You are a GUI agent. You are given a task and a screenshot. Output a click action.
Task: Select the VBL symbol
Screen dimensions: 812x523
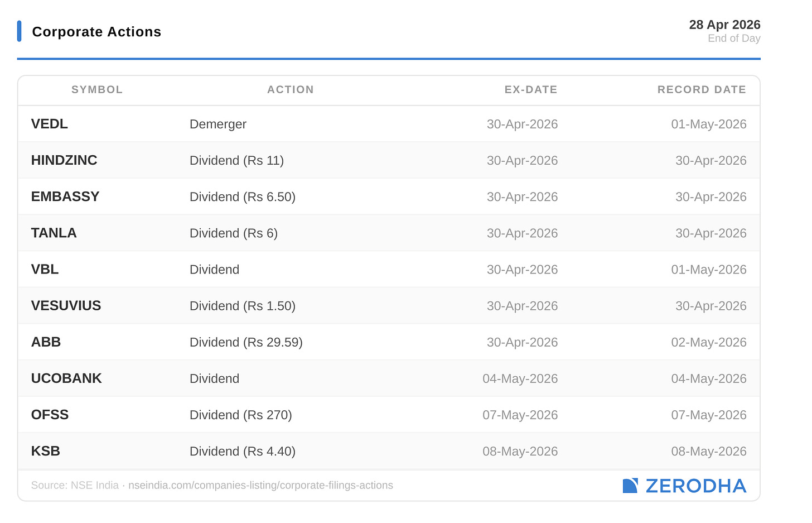click(x=45, y=269)
